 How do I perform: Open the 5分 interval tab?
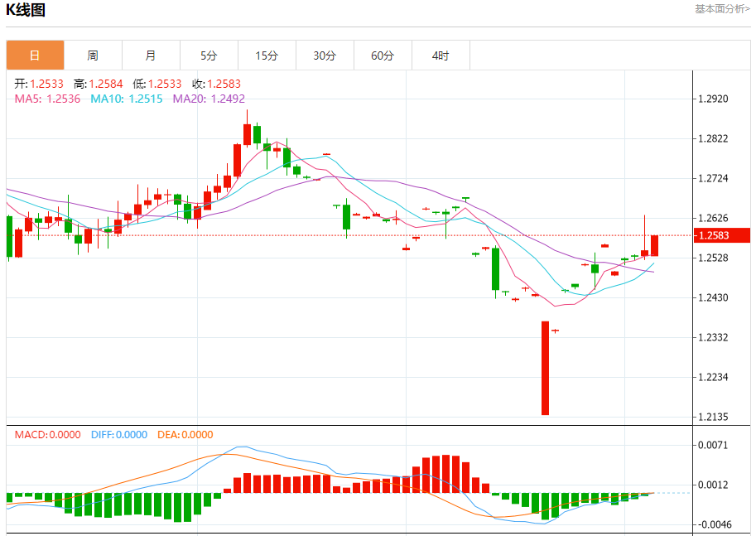point(209,56)
